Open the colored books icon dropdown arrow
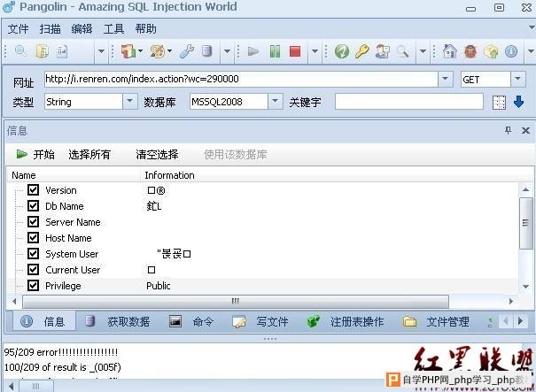 coord(141,51)
